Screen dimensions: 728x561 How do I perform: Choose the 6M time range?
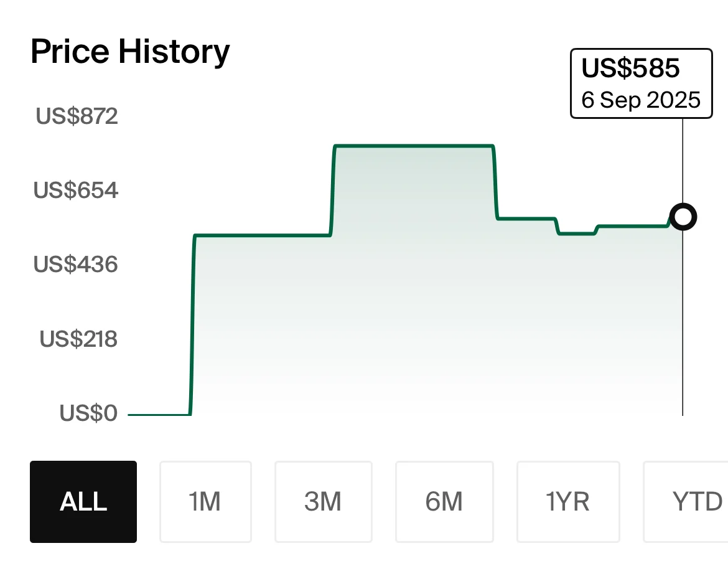pyautogui.click(x=444, y=502)
